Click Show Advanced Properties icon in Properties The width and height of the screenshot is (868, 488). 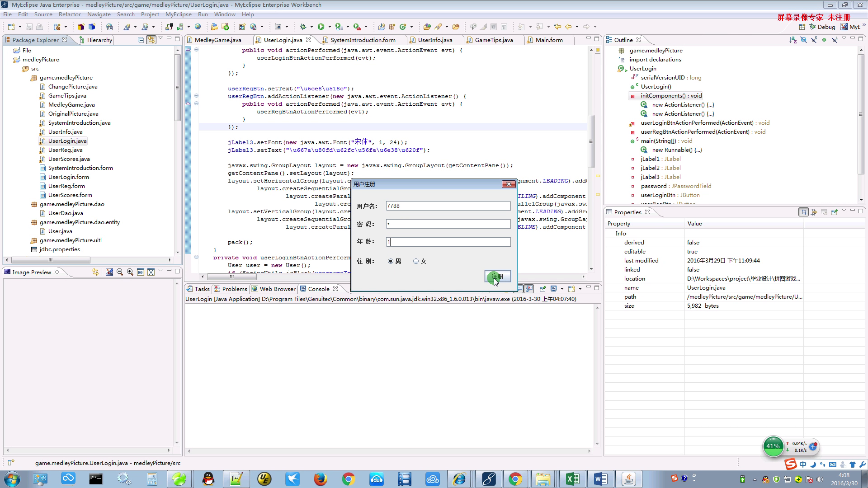pyautogui.click(x=814, y=212)
